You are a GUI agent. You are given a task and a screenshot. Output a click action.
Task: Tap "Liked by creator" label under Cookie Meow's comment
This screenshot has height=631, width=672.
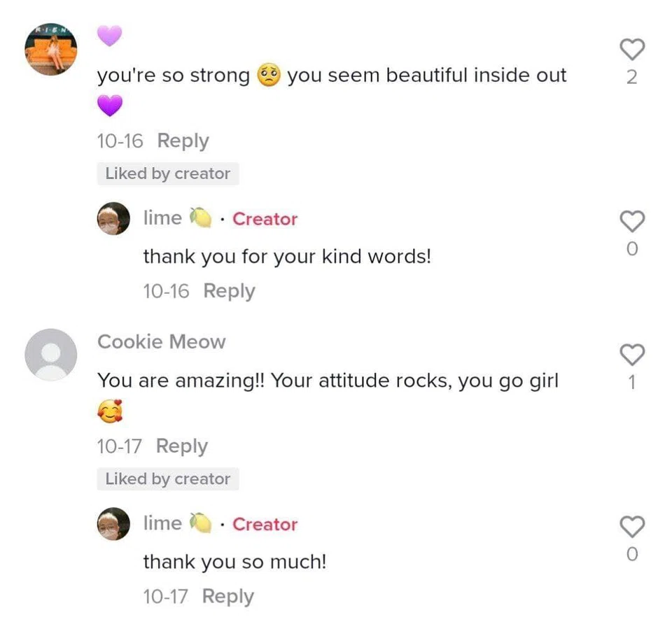tap(168, 479)
